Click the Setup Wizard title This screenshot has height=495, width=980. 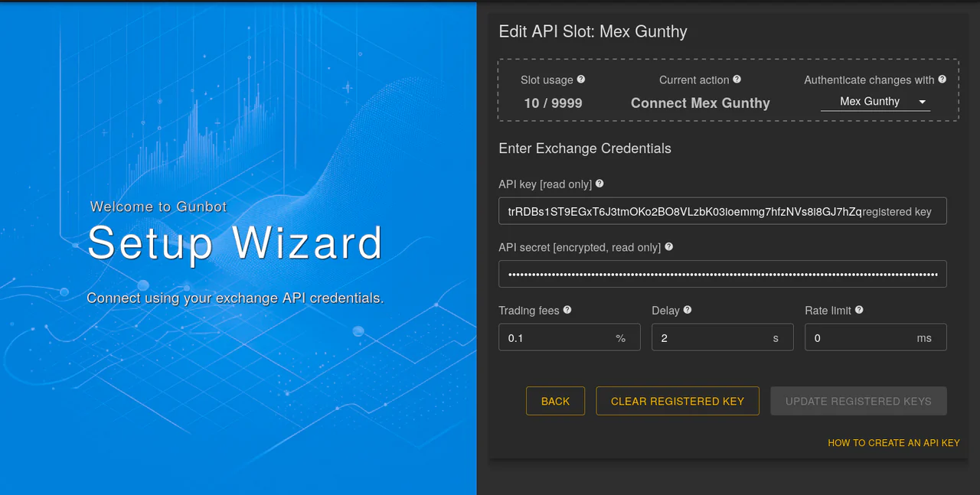click(x=235, y=243)
